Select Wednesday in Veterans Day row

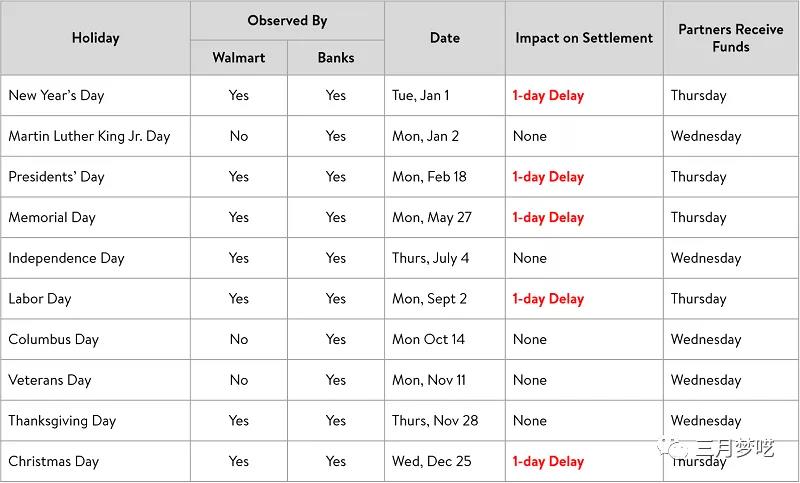706,380
